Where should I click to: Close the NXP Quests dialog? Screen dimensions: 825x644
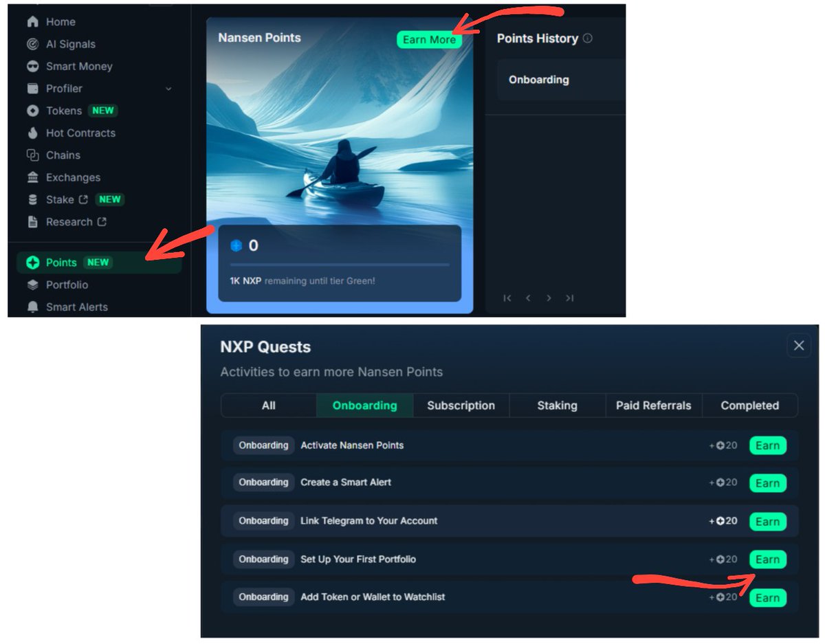(798, 346)
